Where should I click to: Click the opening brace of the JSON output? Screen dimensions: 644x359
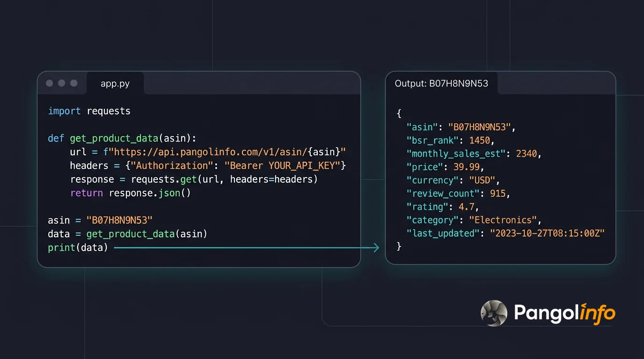399,114
